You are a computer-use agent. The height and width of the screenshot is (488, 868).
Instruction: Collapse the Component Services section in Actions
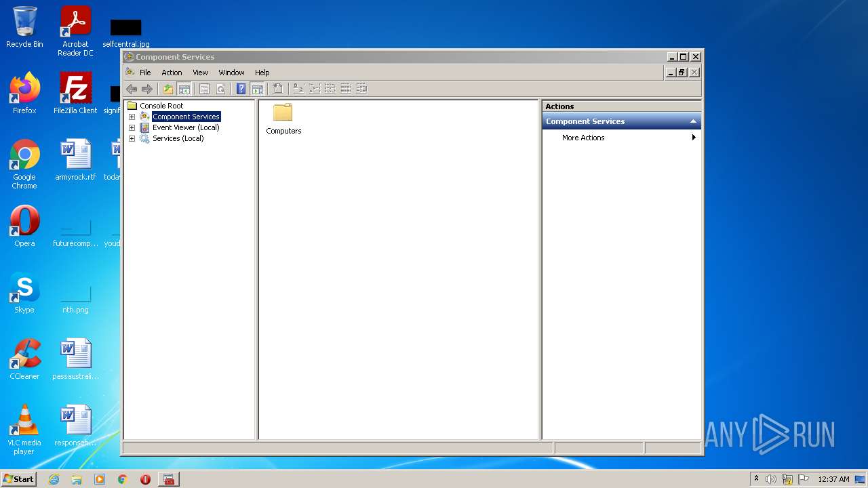693,121
